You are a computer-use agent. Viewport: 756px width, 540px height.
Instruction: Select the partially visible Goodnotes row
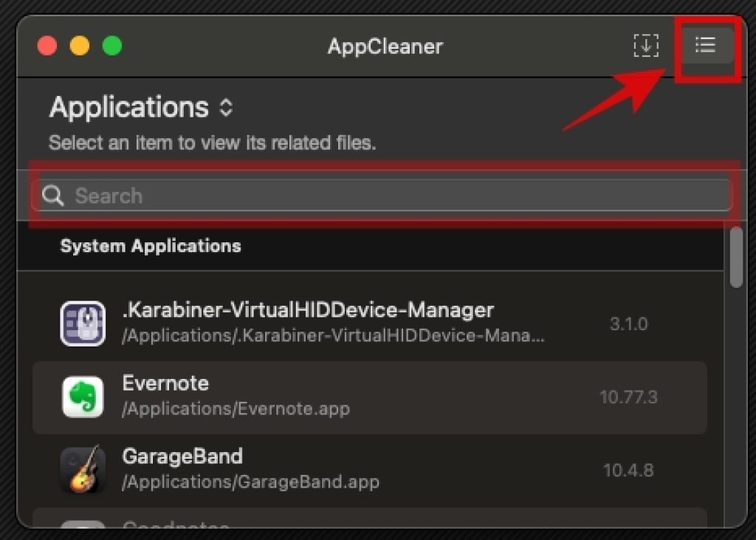coord(370,519)
